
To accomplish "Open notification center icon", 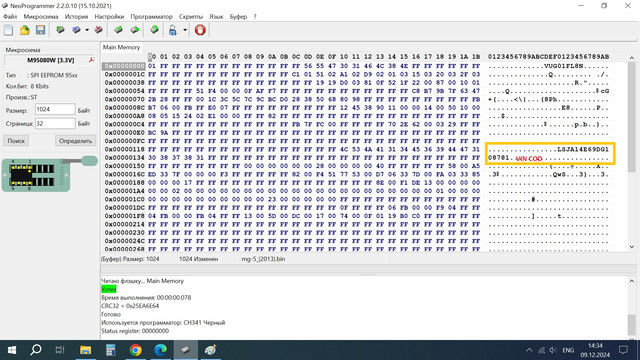I will point(623,350).
